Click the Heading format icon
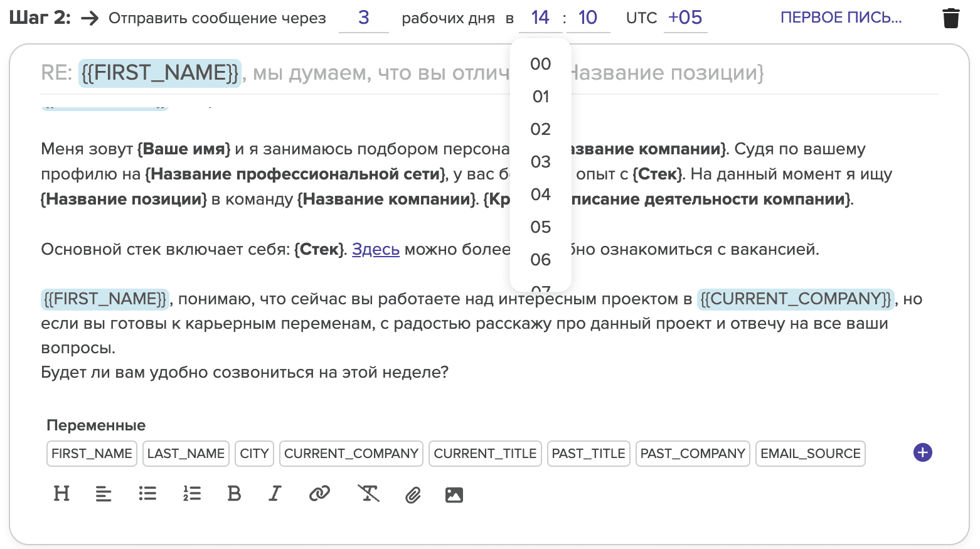Viewport: 980px width, 549px height. pos(61,494)
